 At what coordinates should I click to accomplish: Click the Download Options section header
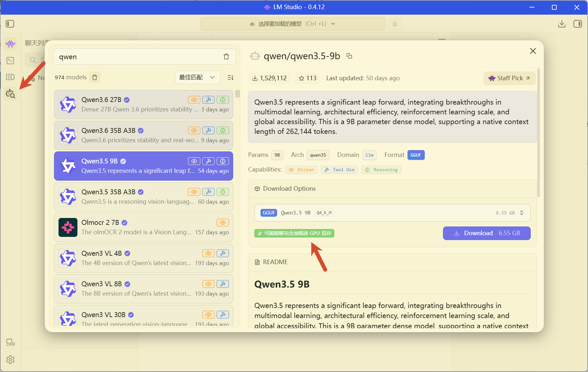pos(392,189)
